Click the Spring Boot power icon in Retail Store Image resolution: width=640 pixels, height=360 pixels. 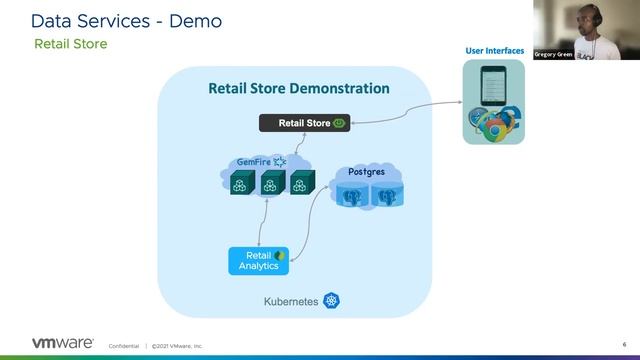coord(339,123)
